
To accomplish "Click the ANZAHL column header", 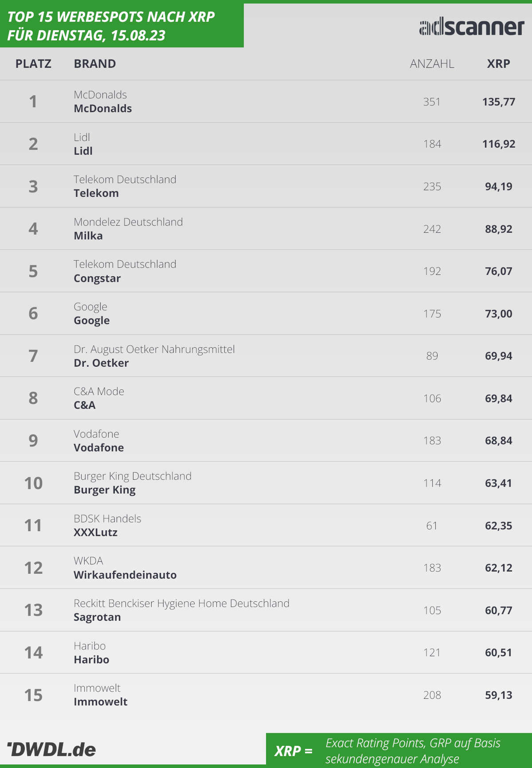I will [x=432, y=64].
